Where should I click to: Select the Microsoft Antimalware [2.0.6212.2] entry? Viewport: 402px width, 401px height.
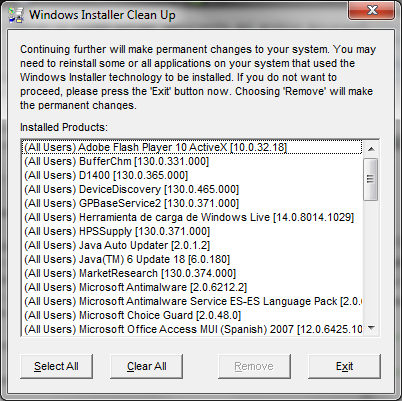(192, 287)
